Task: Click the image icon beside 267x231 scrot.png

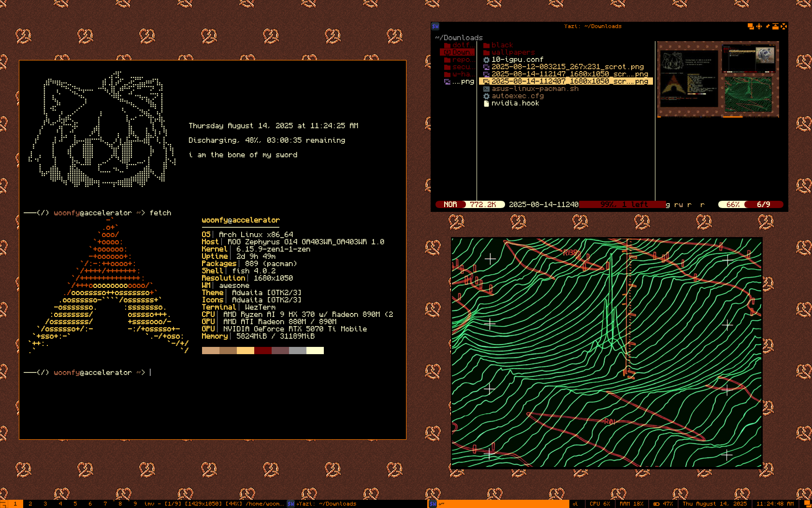Action: click(486, 67)
